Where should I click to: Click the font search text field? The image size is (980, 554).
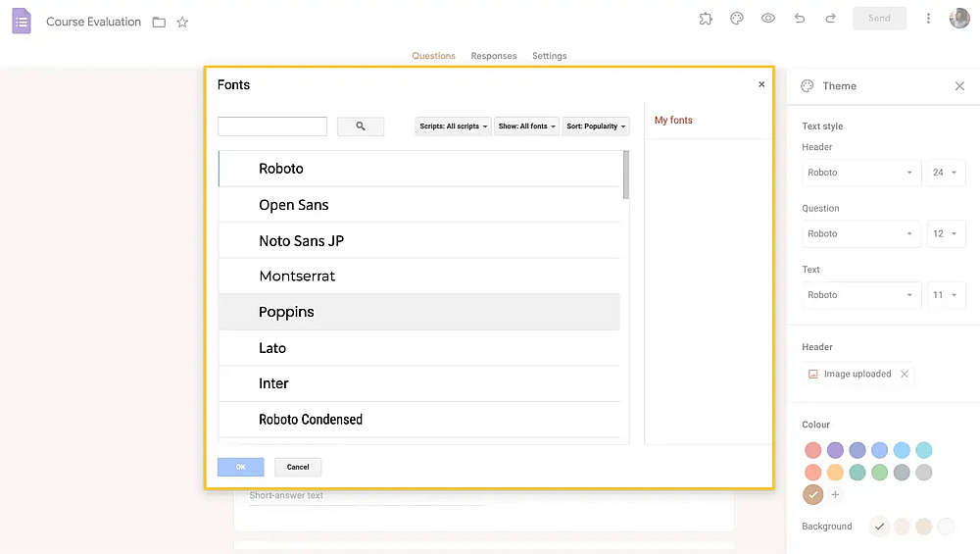[272, 126]
